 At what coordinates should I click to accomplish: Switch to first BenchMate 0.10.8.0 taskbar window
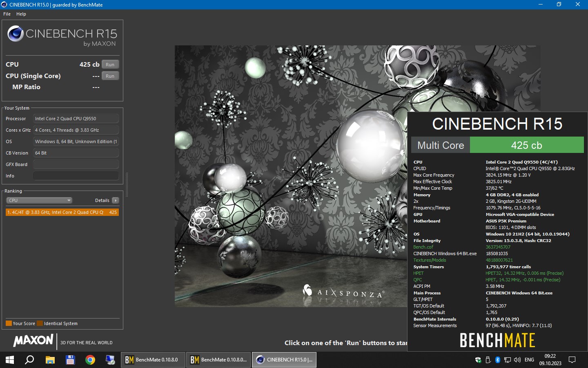[153, 360]
